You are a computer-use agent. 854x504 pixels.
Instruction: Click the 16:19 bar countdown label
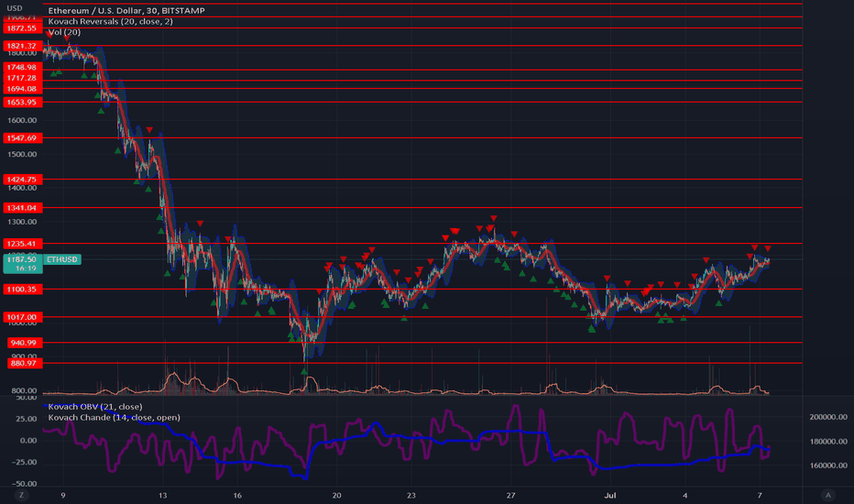coord(26,268)
